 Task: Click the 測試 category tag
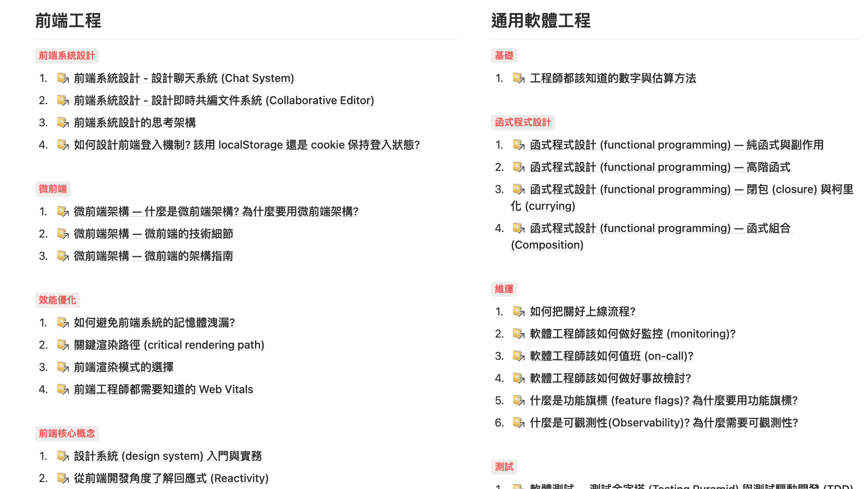[x=504, y=467]
